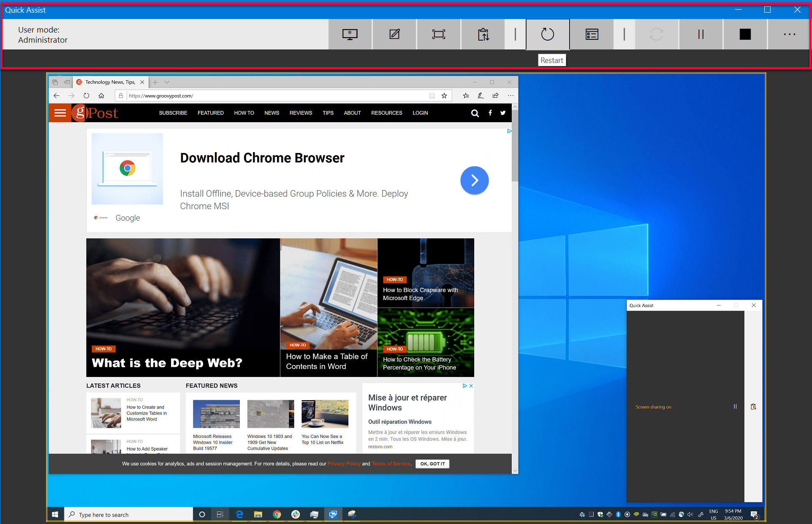End the session with the stop icon

click(745, 34)
